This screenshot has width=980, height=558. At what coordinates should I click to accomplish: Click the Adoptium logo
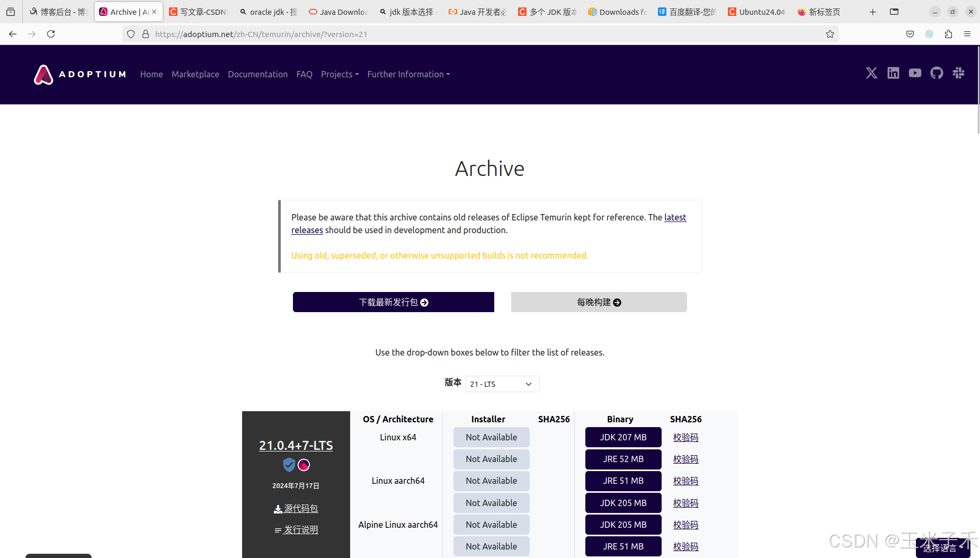point(80,74)
